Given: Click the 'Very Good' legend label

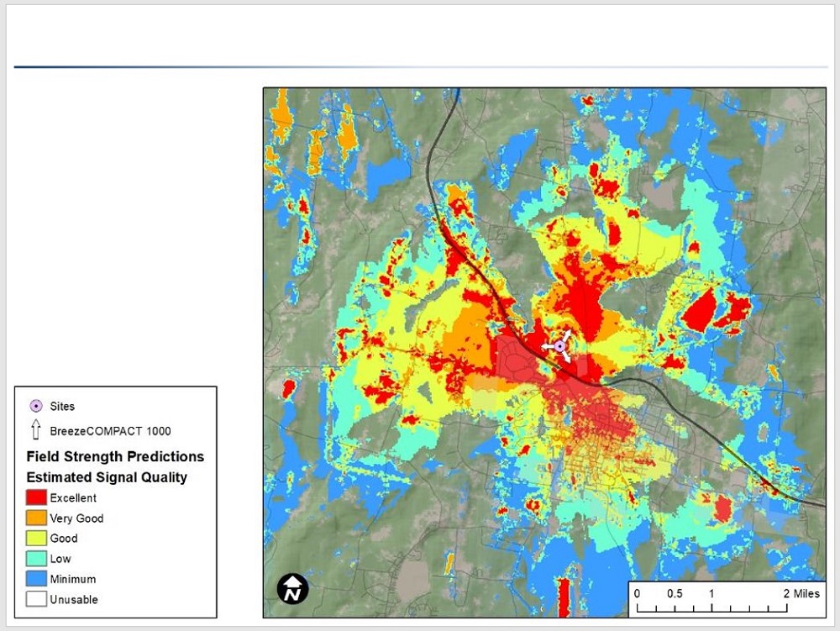Looking at the screenshot, I should point(76,518).
